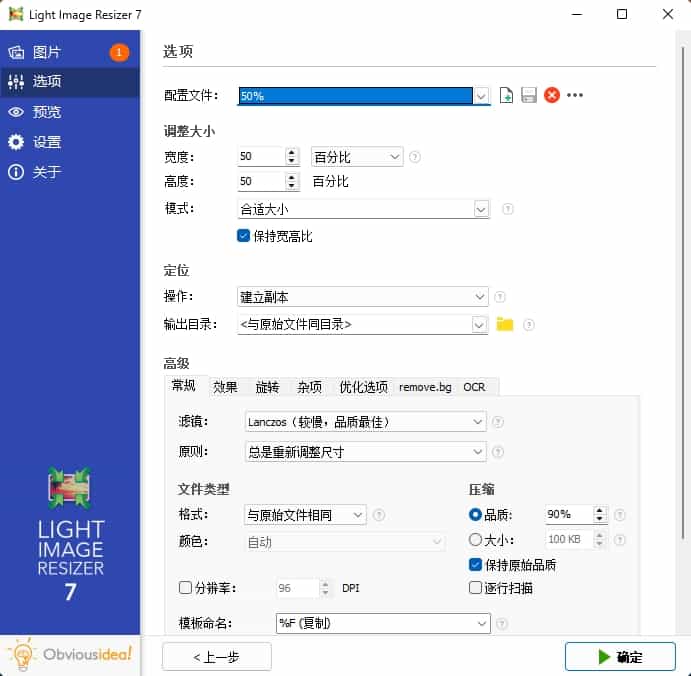
Task: Click the 上一步 back button
Action: (x=217, y=657)
